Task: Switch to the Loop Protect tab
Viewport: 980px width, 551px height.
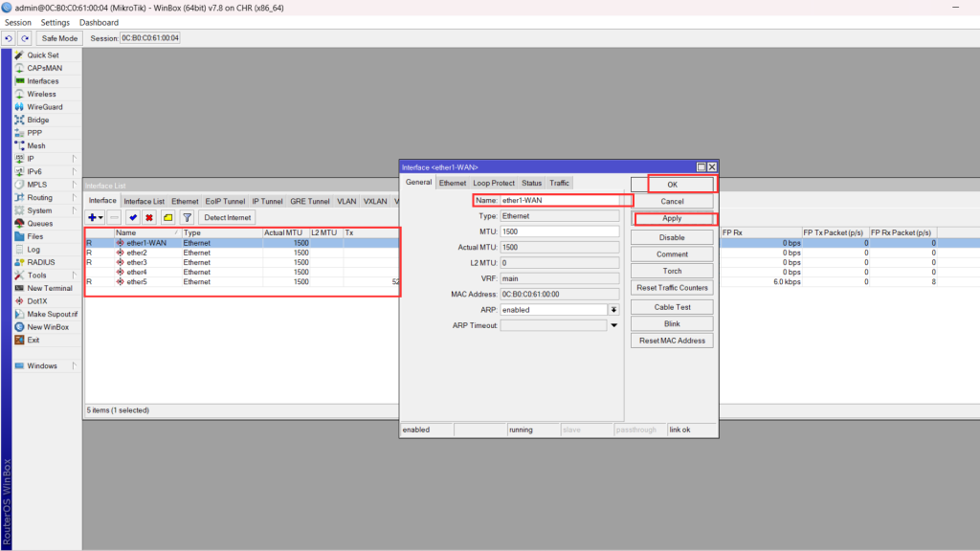Action: point(494,183)
